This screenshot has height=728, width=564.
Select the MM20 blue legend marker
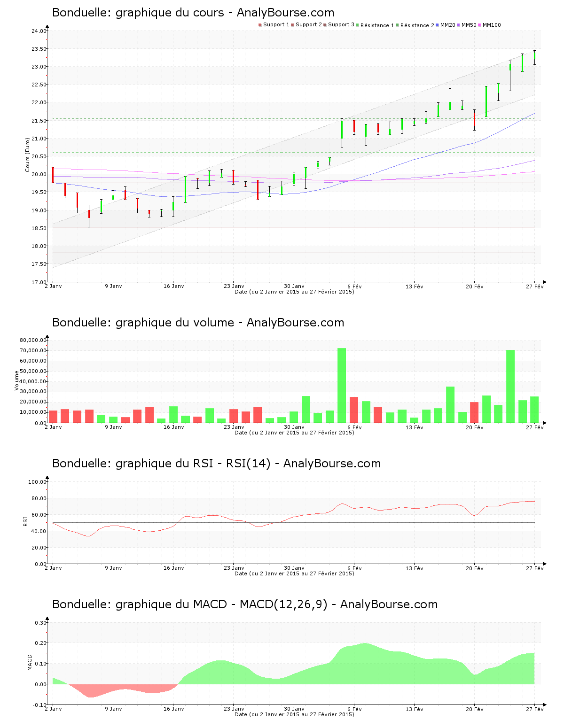[437, 25]
